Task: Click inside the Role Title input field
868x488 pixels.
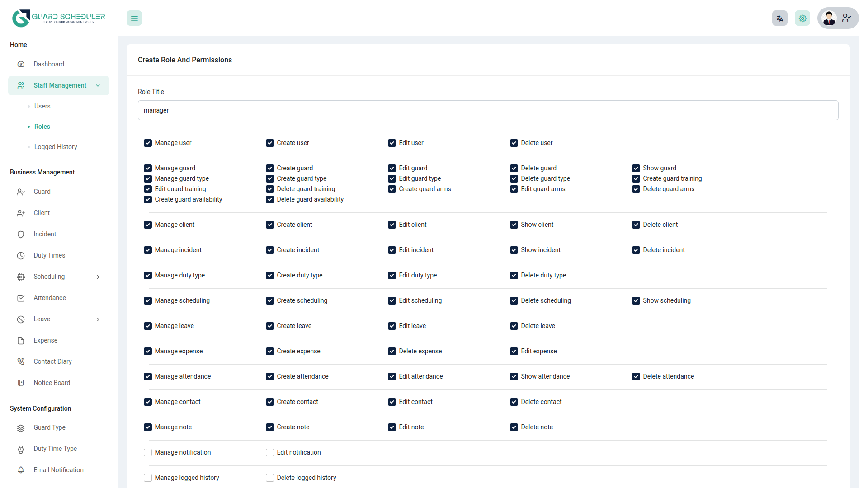Action: click(x=488, y=110)
